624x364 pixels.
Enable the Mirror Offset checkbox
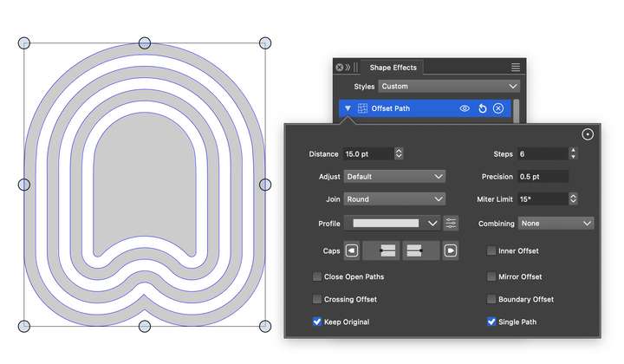[x=491, y=276]
